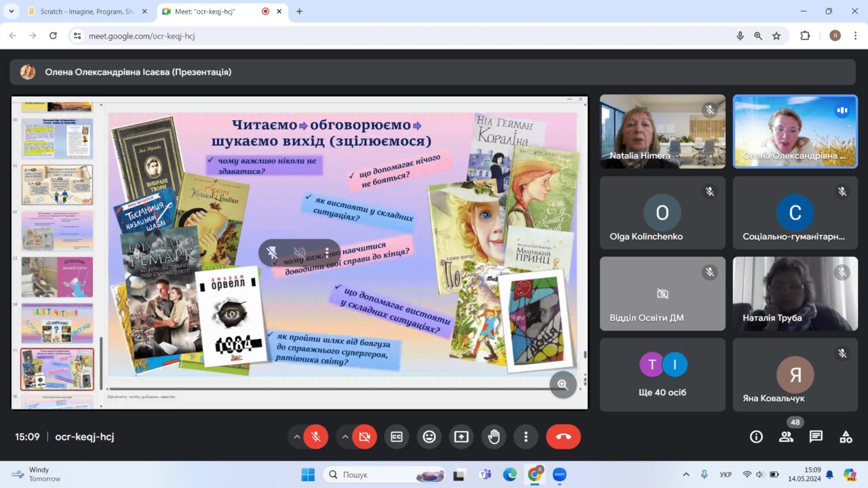
Task: Open the tab search dropdown arrow
Action: (11, 12)
